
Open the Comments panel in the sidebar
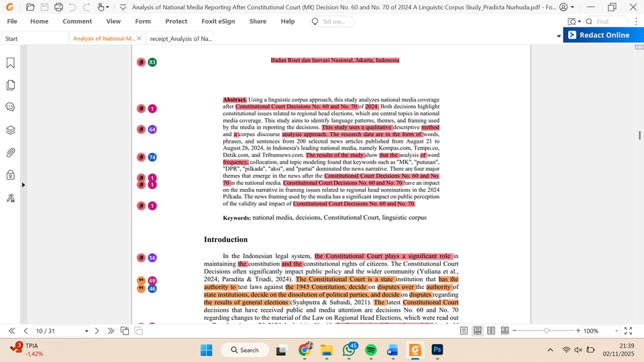pyautogui.click(x=11, y=107)
